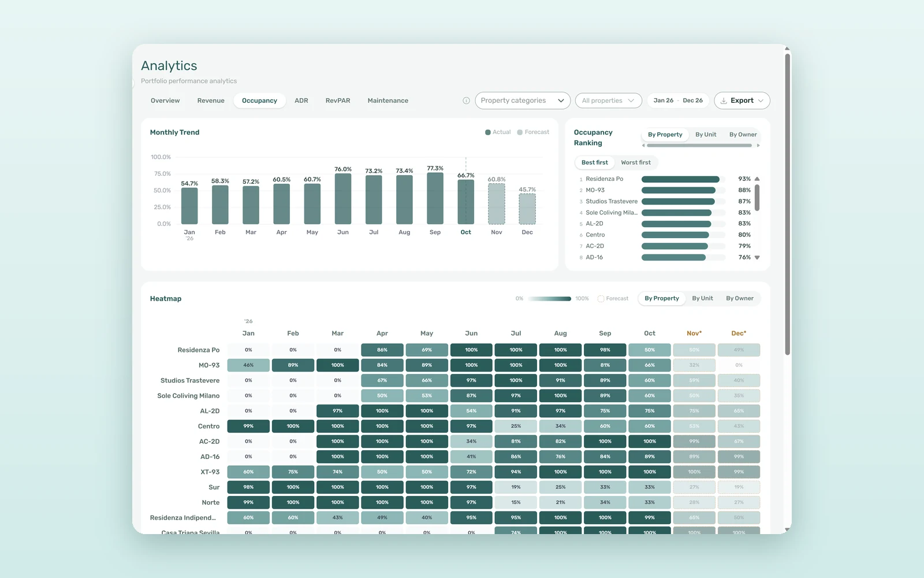Click the download icon in Export button
Screen dimensions: 924x578
[x=724, y=101]
